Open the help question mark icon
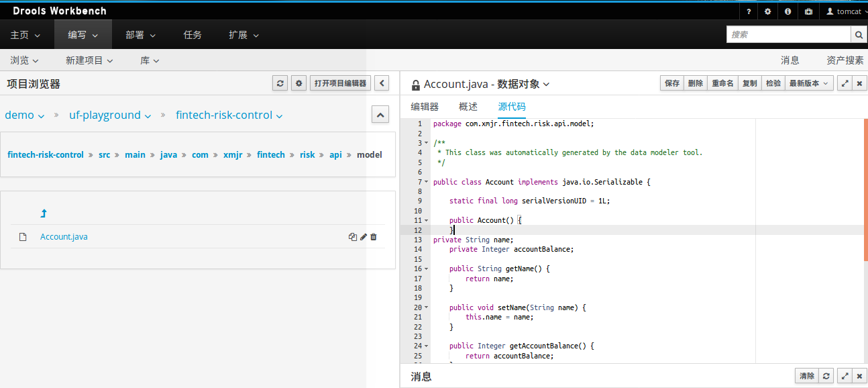 (x=749, y=11)
